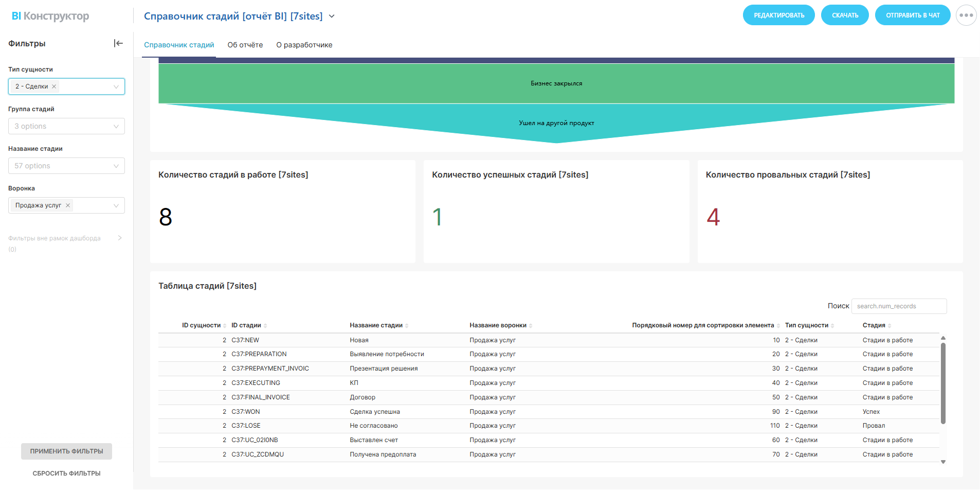Click the table's scroll down arrow

(x=943, y=462)
